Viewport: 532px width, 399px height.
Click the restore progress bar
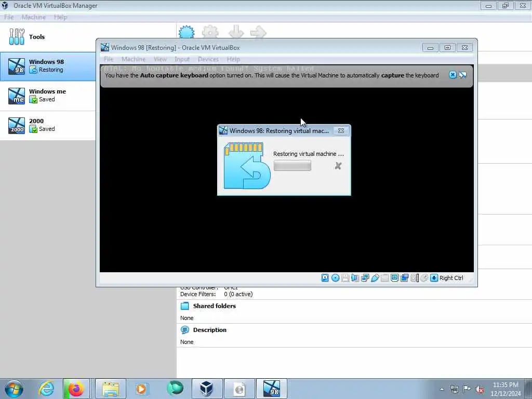[292, 166]
